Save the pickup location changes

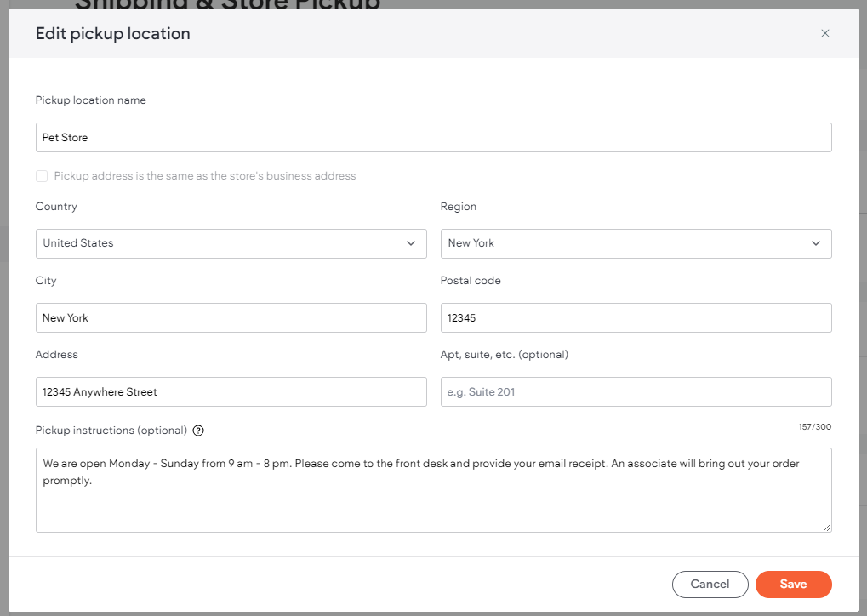tap(793, 585)
